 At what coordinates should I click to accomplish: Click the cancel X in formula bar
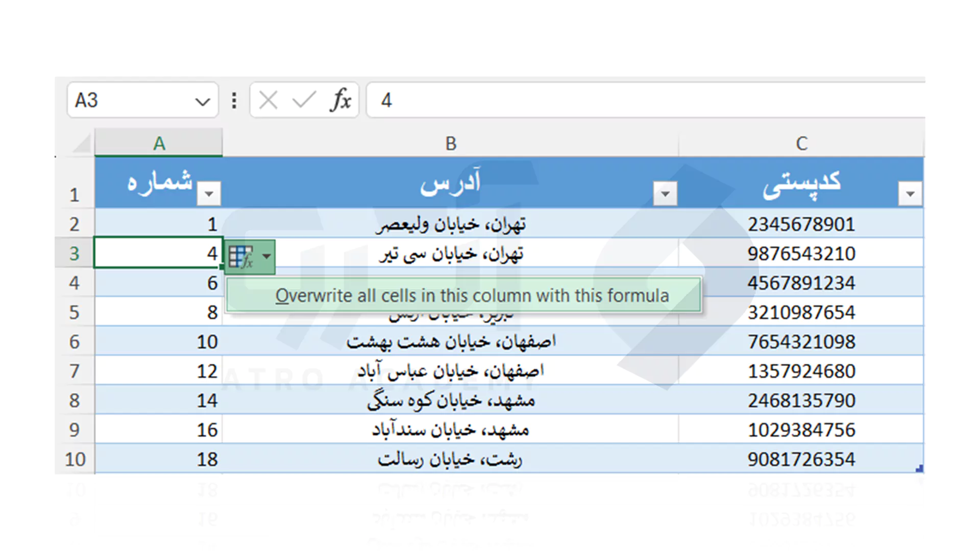click(268, 100)
